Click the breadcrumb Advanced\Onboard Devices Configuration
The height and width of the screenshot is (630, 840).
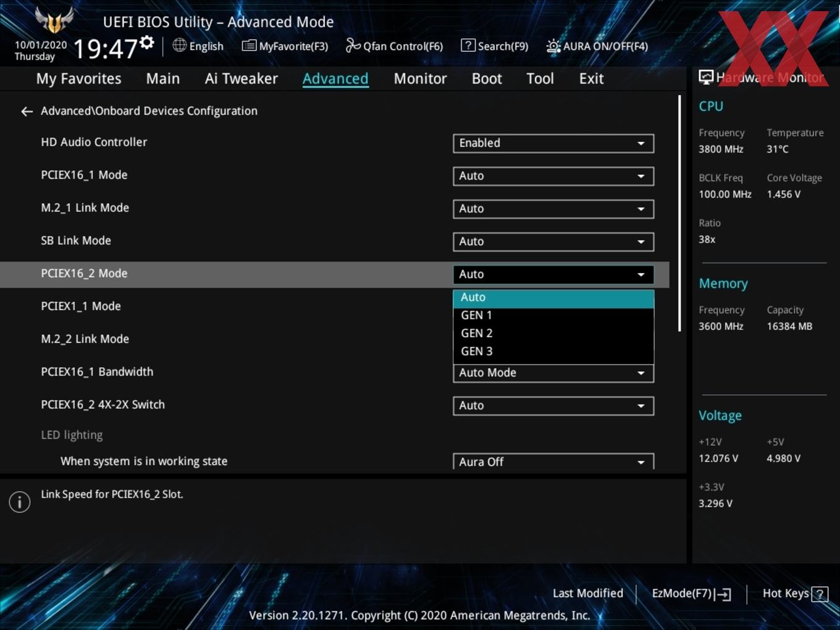[149, 111]
